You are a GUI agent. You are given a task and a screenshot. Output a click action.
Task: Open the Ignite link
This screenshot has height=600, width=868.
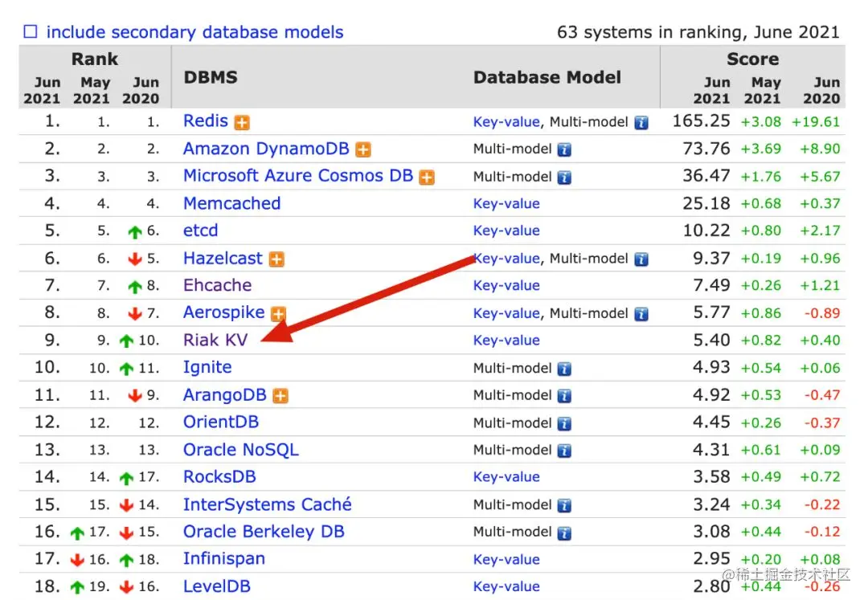coord(207,367)
